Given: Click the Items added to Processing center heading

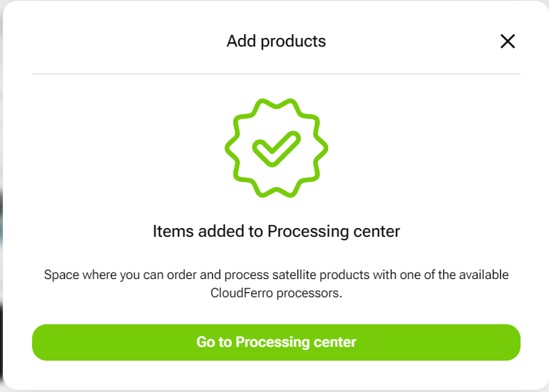Looking at the screenshot, I should pyautogui.click(x=276, y=232).
